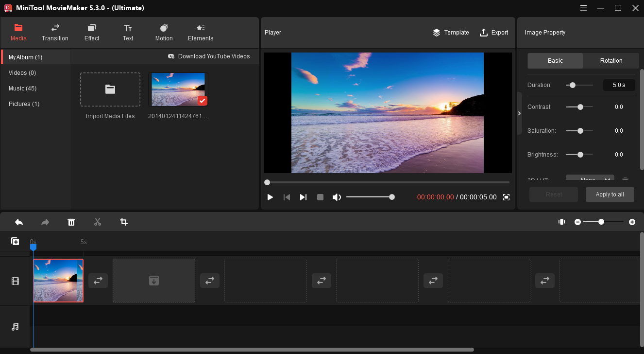Click the Export button
The height and width of the screenshot is (354, 644).
click(x=494, y=33)
